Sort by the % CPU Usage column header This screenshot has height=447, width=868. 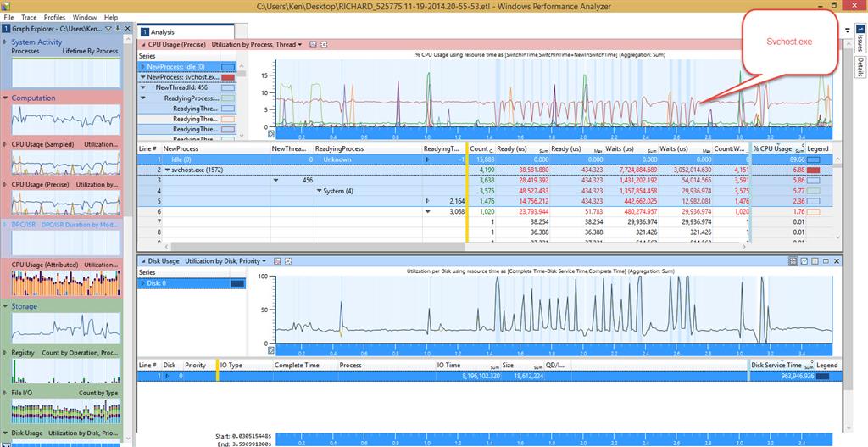pyautogui.click(x=778, y=148)
